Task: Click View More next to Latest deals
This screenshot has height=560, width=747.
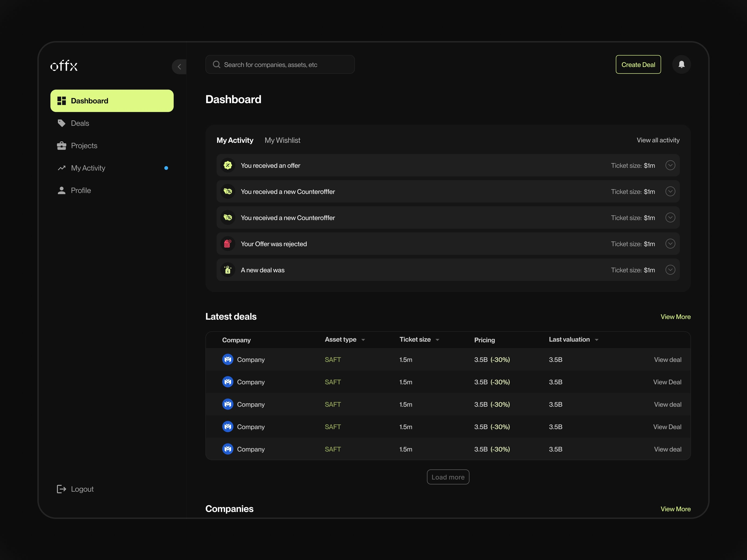Action: tap(675, 317)
